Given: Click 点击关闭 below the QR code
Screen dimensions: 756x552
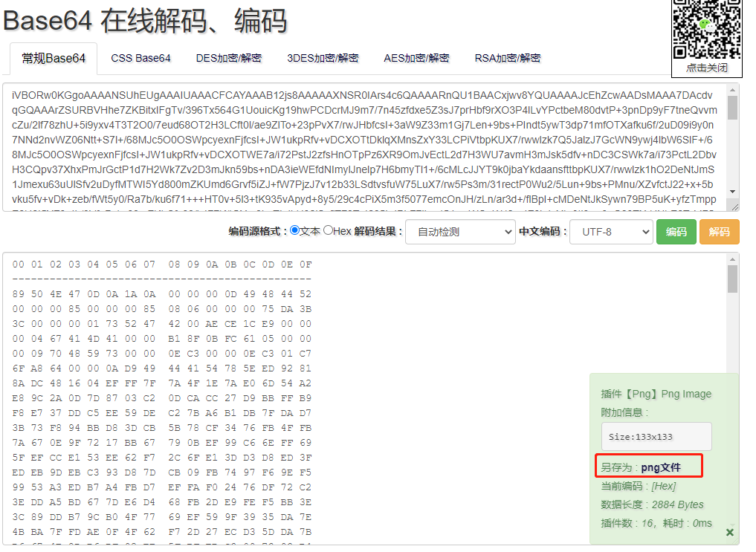Looking at the screenshot, I should 706,68.
